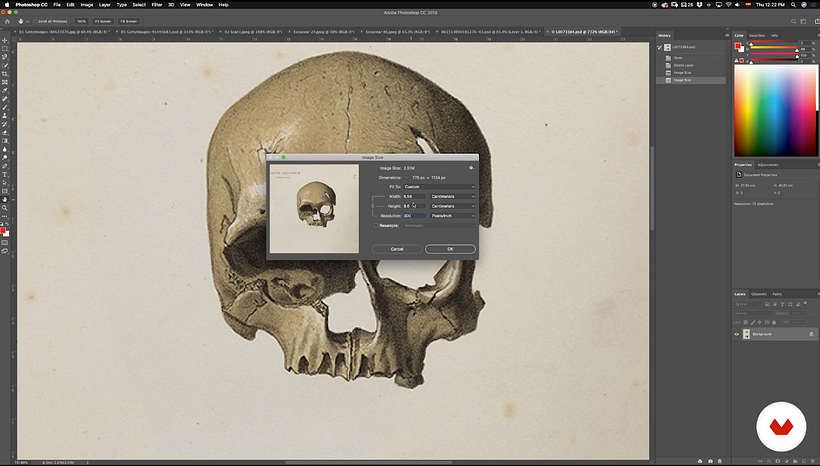Open the Layer menu
The width and height of the screenshot is (820, 466).
click(x=105, y=5)
